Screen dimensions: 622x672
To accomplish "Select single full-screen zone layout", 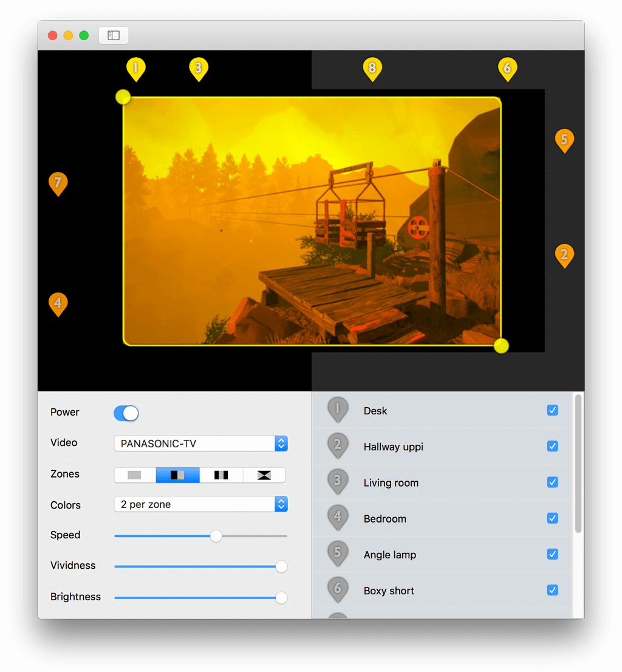I will click(x=134, y=475).
